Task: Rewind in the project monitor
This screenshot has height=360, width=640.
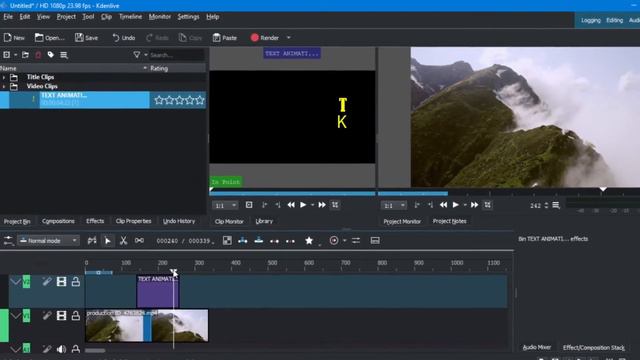Action: click(x=443, y=205)
